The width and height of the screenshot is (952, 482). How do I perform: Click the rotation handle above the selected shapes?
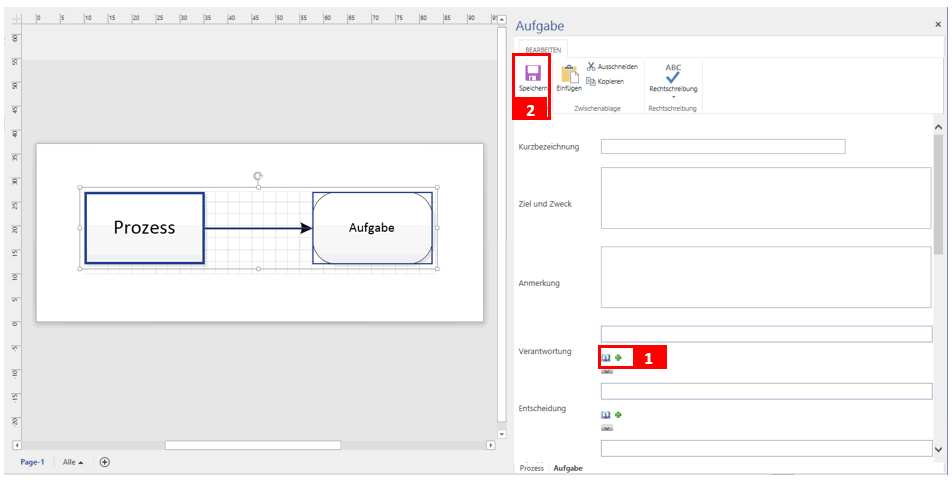coord(258,176)
